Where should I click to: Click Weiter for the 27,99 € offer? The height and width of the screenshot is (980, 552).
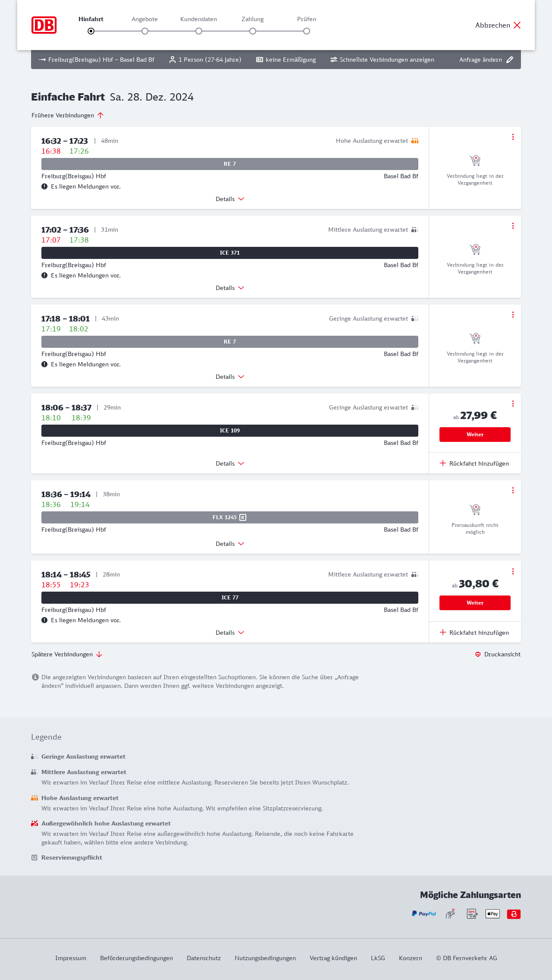coord(475,435)
